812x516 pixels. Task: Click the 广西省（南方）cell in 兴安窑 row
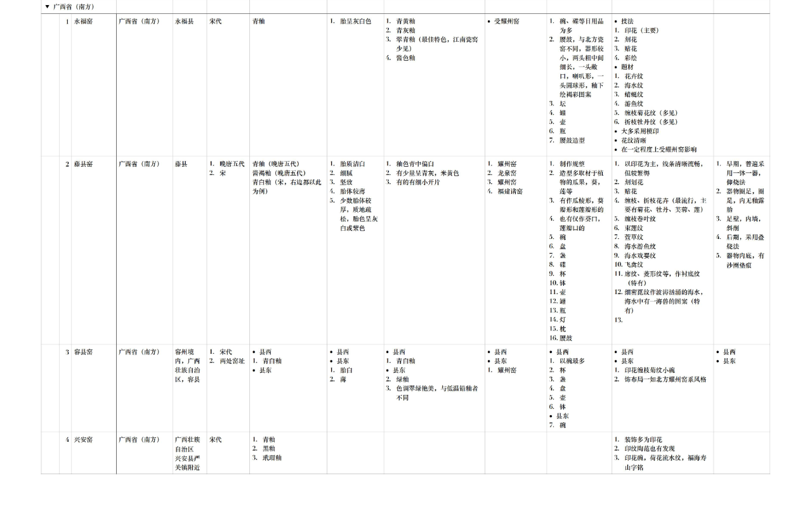click(x=139, y=439)
